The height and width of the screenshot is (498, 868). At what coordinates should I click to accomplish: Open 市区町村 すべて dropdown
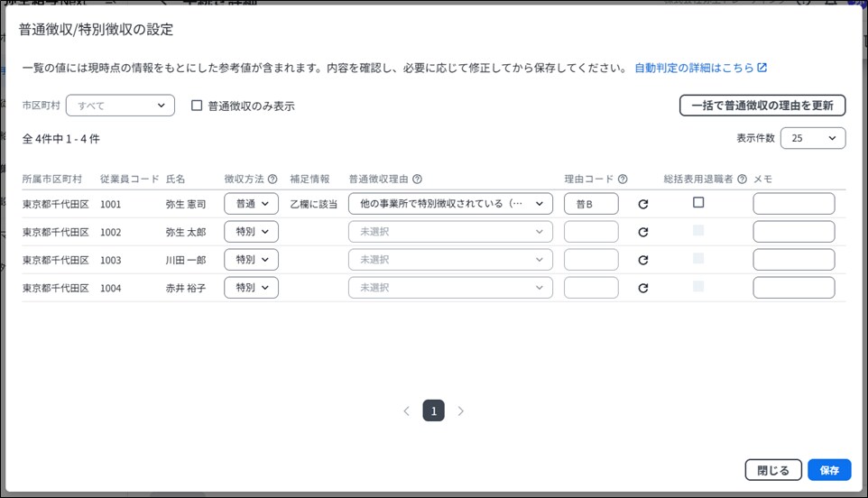pos(120,106)
